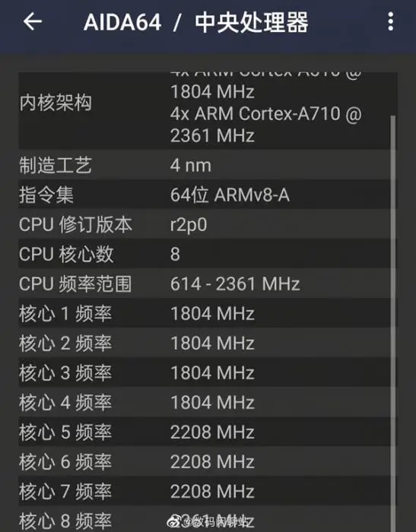Click the 核心 4 频率 row
This screenshot has width=416, height=532.
point(208,402)
